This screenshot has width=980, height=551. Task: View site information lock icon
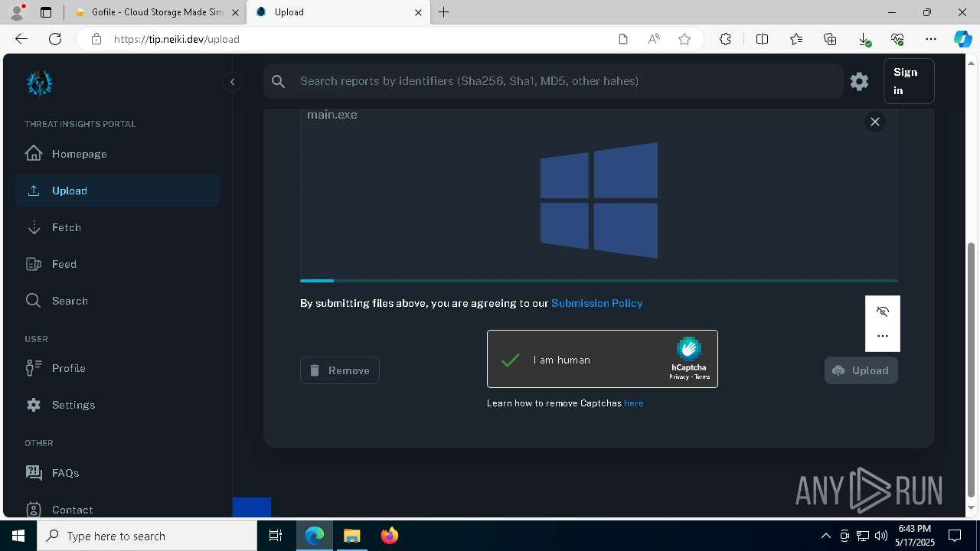pos(96,39)
